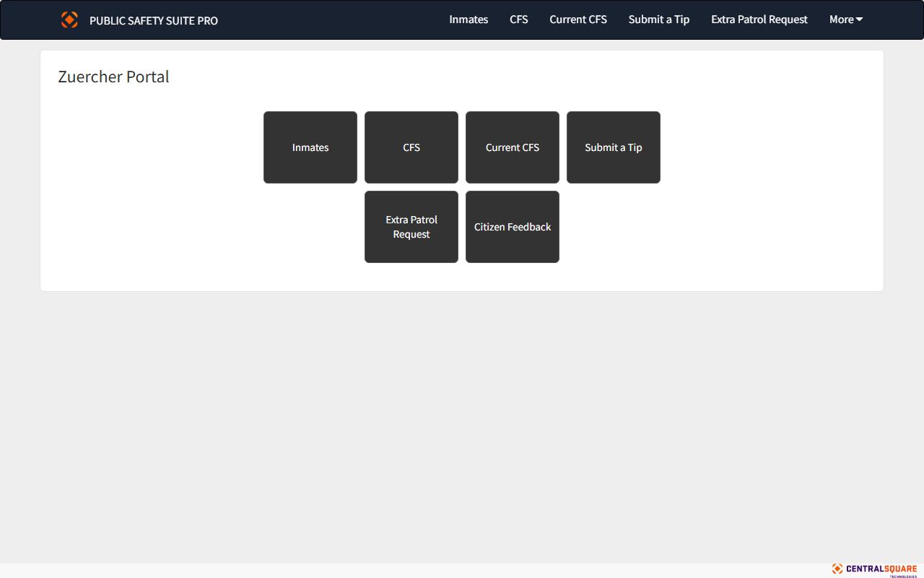
Task: Open the CentralSquare wordmark in the footer
Action: pos(881,569)
